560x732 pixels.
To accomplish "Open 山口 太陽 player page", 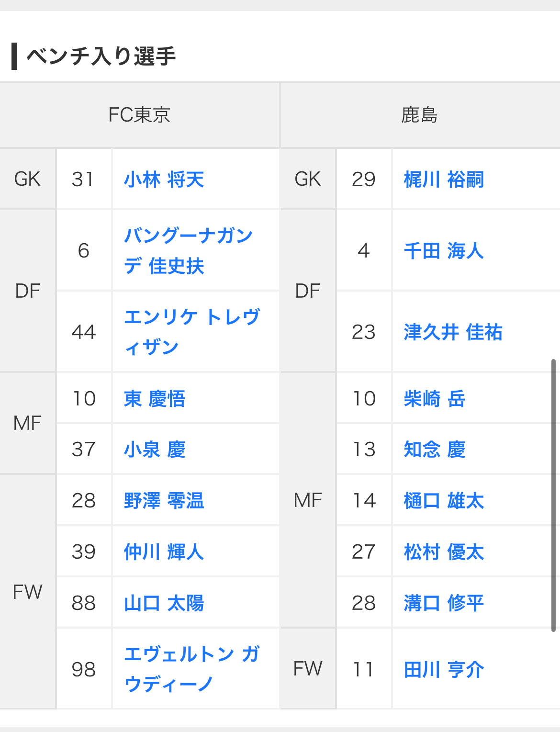I will [164, 603].
